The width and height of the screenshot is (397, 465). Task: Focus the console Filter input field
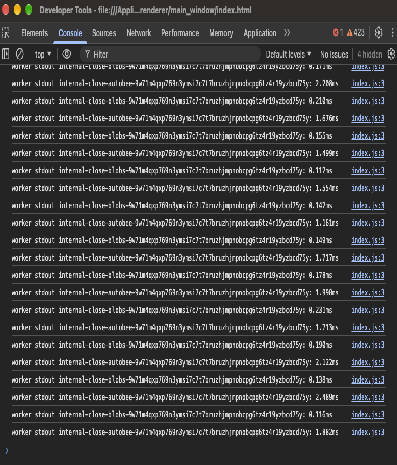pos(170,54)
